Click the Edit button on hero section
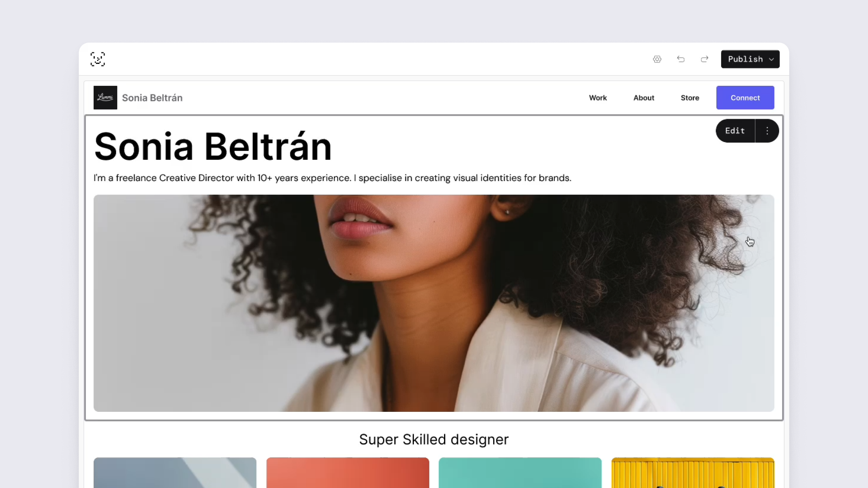Screen dimensions: 868x488 735,131
